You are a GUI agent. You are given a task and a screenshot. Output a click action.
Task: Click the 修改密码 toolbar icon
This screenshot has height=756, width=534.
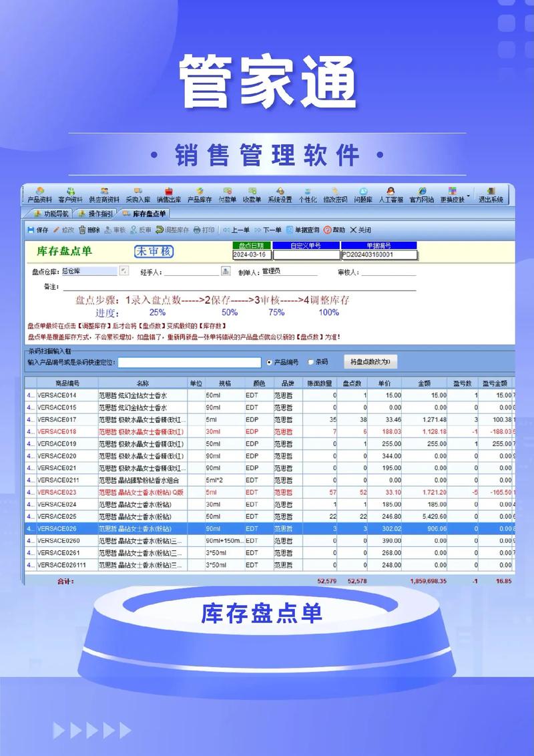point(336,195)
